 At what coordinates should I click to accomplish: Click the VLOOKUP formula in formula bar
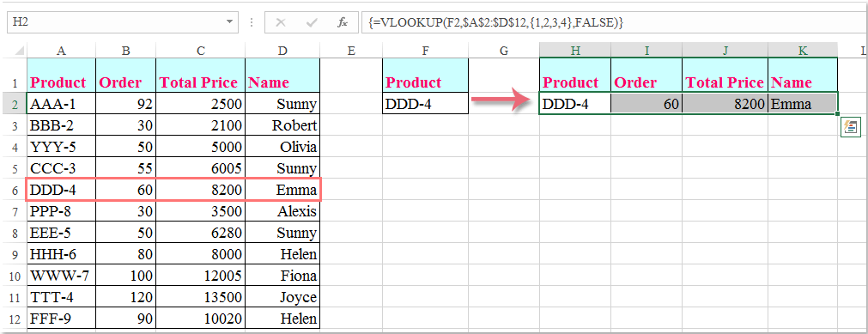[495, 22]
